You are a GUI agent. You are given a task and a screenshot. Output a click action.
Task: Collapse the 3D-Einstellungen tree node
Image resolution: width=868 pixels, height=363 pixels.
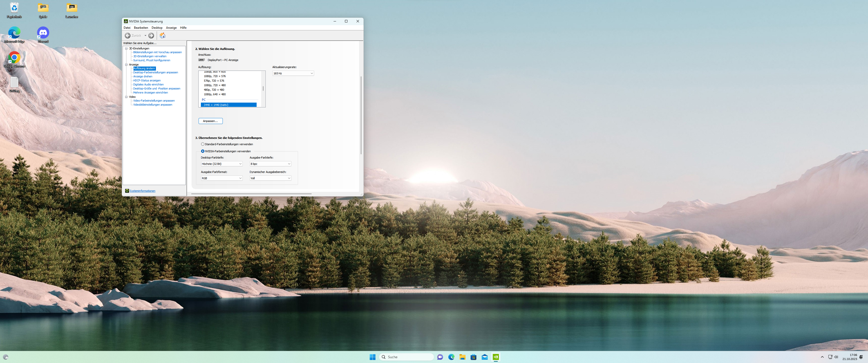click(126, 48)
